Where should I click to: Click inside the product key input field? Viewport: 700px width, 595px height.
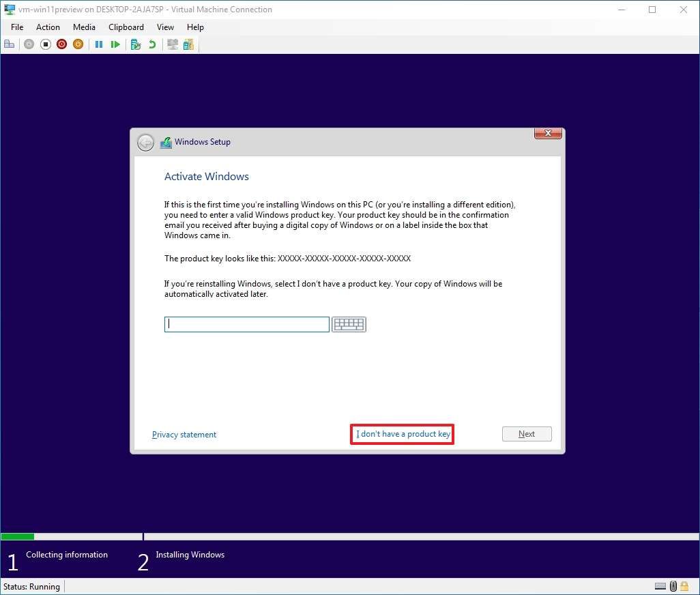(246, 323)
